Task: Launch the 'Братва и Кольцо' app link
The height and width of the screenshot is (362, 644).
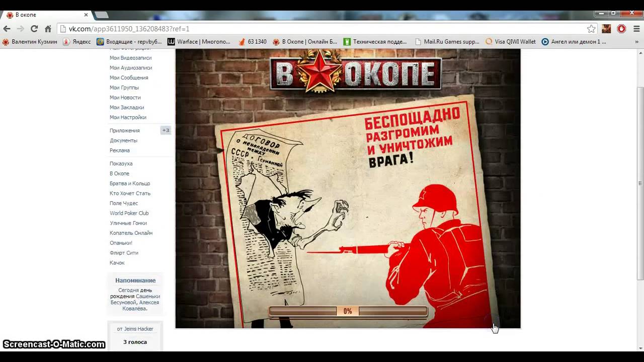Action: tap(130, 184)
